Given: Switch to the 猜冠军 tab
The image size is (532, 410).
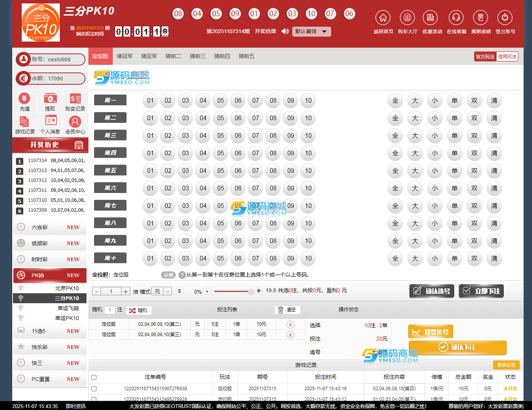Looking at the screenshot, I should (124, 57).
